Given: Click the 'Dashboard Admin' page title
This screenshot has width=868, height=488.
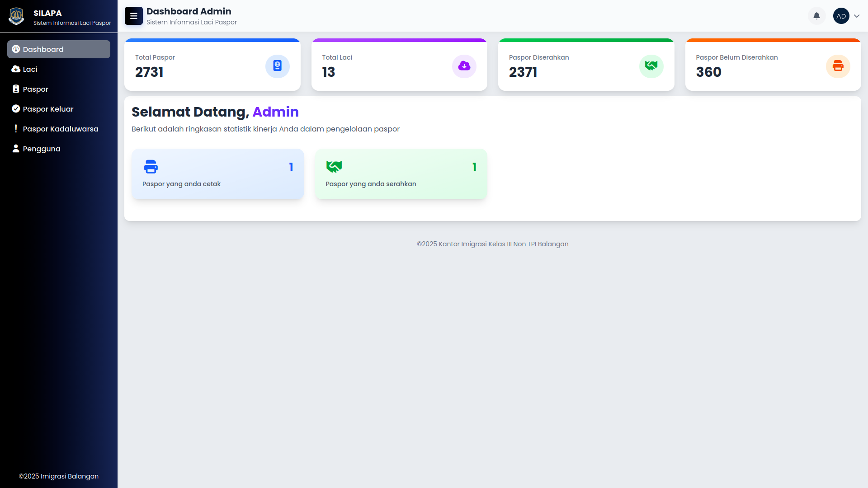Looking at the screenshot, I should click(189, 11).
